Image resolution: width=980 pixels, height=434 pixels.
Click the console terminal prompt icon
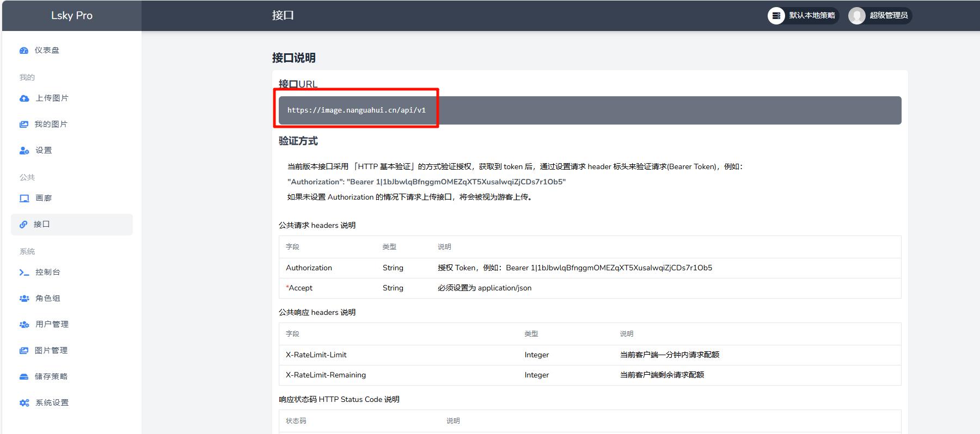pos(24,272)
